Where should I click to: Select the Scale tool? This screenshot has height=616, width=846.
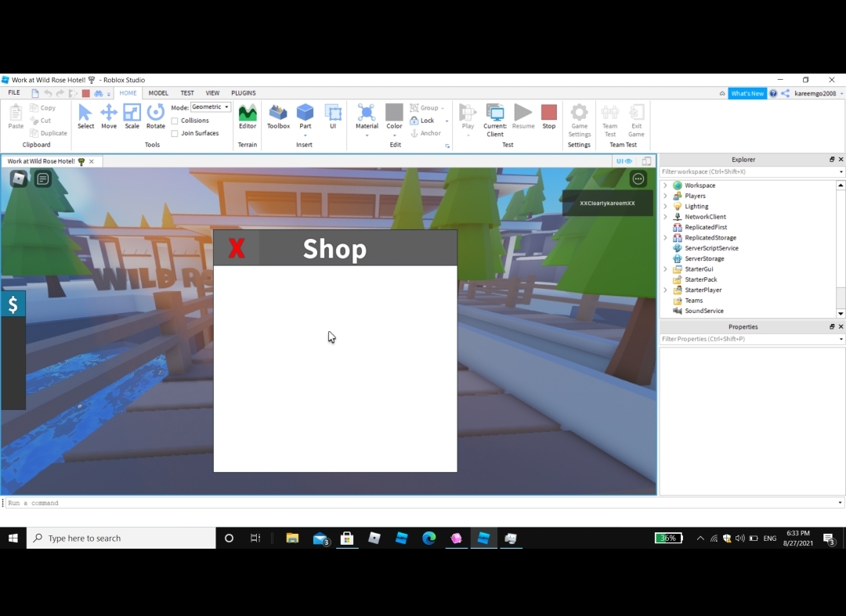[132, 117]
